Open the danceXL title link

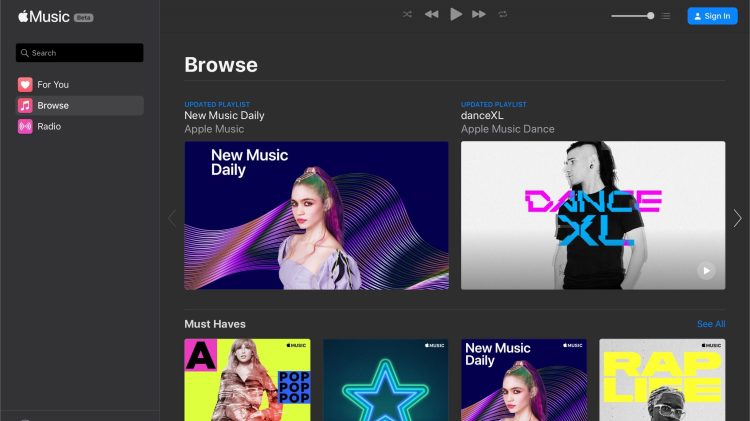482,115
